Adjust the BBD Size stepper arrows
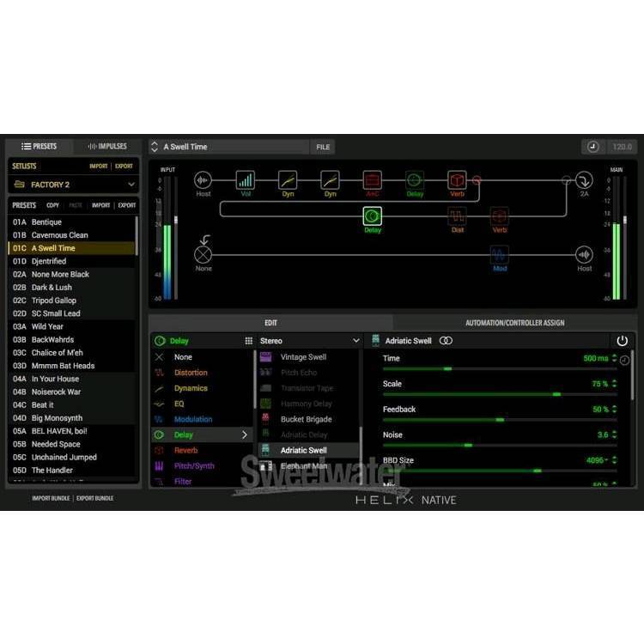The width and height of the screenshot is (644, 644). tap(615, 460)
